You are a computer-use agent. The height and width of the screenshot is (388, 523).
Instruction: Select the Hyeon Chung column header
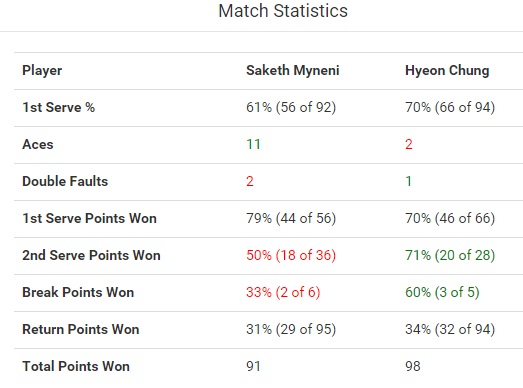click(447, 70)
